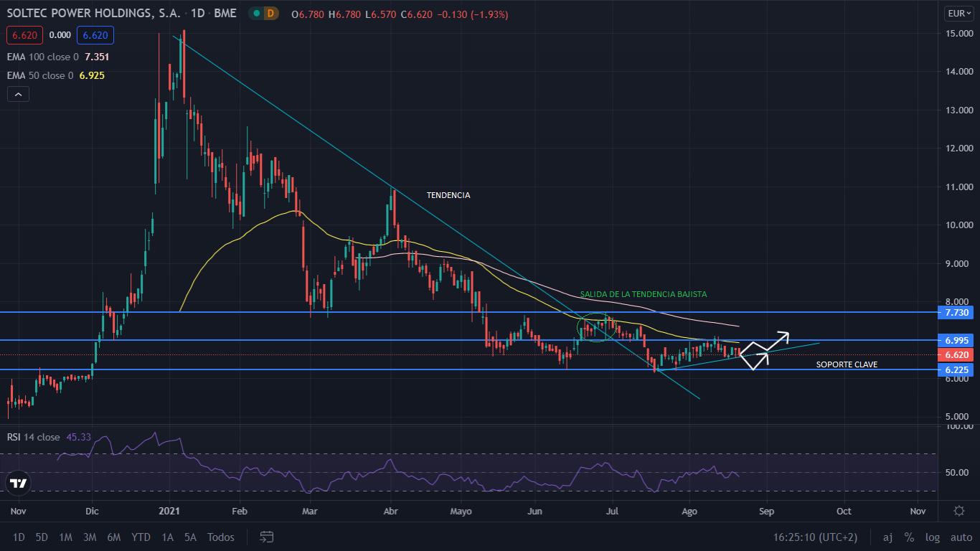
Task: Open chart settings gear icon
Action: tap(958, 511)
